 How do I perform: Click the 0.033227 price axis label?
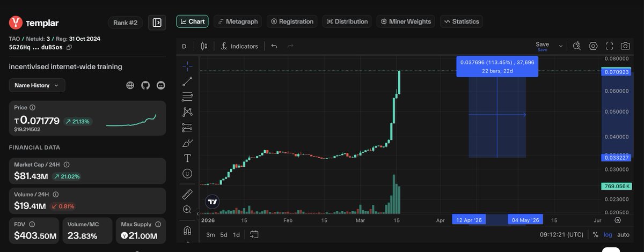[x=617, y=157]
